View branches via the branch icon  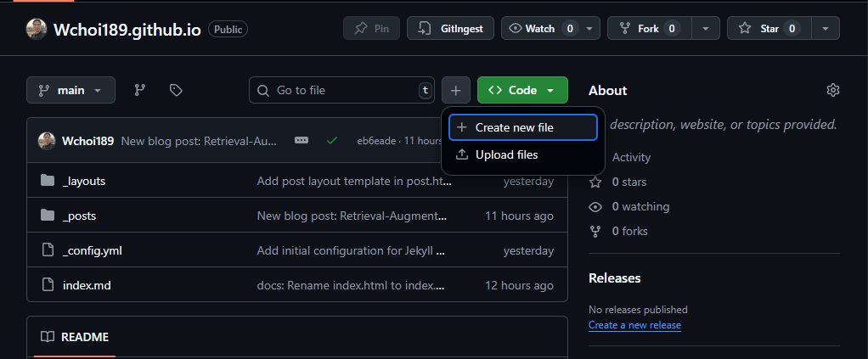140,90
